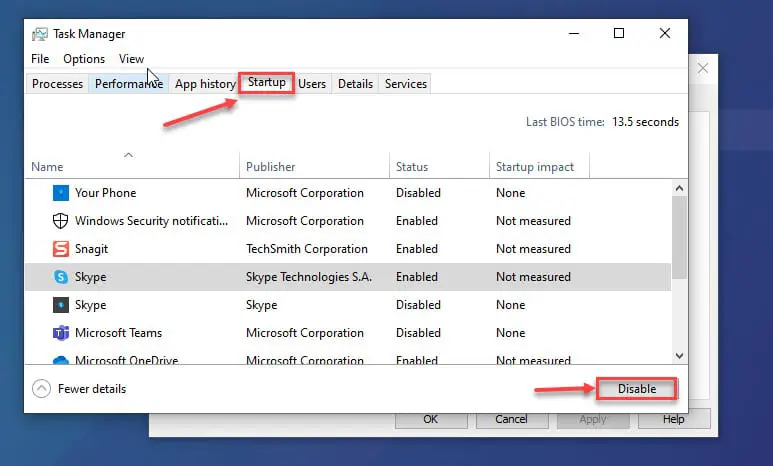Sort by the Publisher column header
Image resolution: width=773 pixels, height=466 pixels.
(315, 167)
